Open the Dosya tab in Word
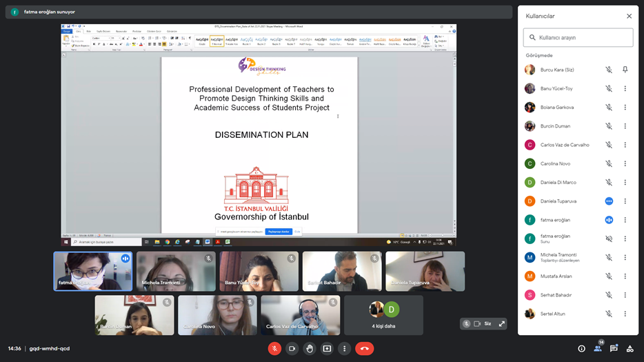 [66, 31]
